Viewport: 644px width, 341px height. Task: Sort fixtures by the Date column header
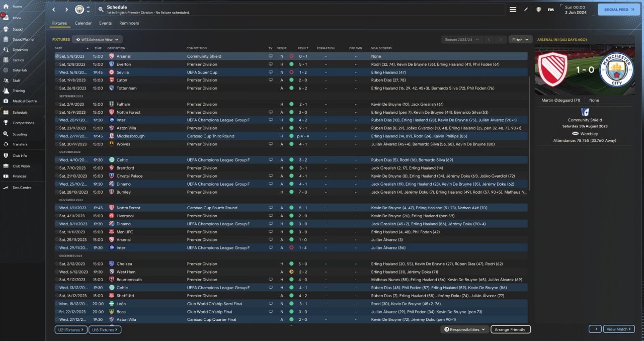click(58, 48)
